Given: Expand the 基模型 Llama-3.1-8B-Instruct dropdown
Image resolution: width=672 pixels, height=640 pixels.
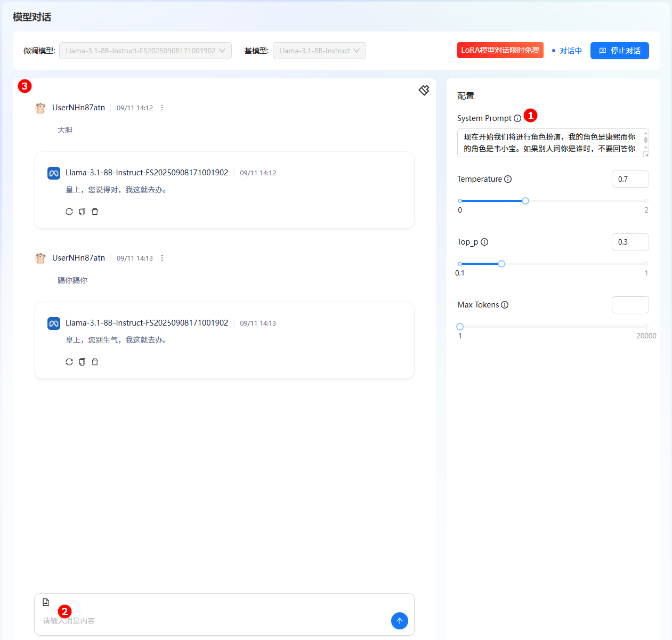Looking at the screenshot, I should tap(319, 51).
